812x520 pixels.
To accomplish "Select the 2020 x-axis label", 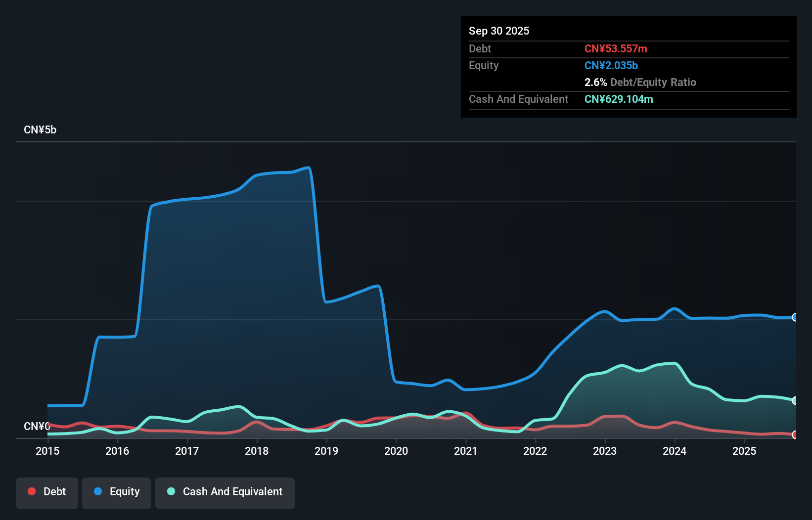I will click(x=396, y=451).
